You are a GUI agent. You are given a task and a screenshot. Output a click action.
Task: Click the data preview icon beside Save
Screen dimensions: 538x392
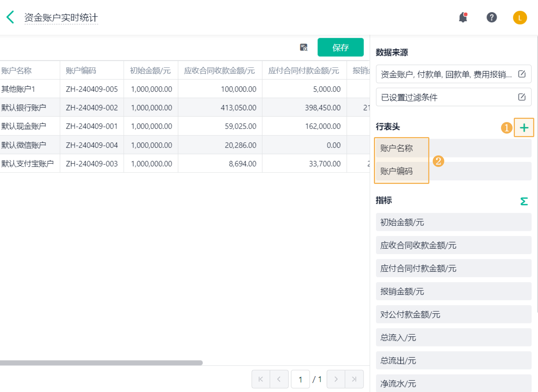tap(304, 47)
